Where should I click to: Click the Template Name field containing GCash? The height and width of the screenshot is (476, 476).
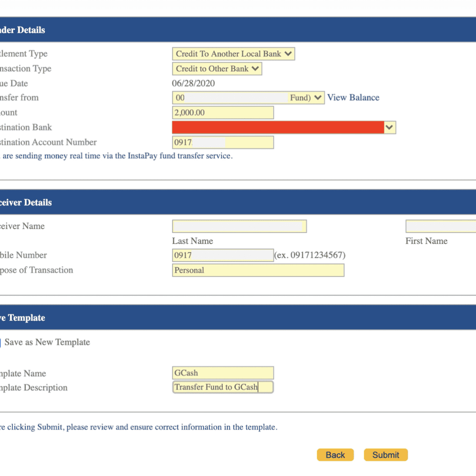click(x=222, y=373)
